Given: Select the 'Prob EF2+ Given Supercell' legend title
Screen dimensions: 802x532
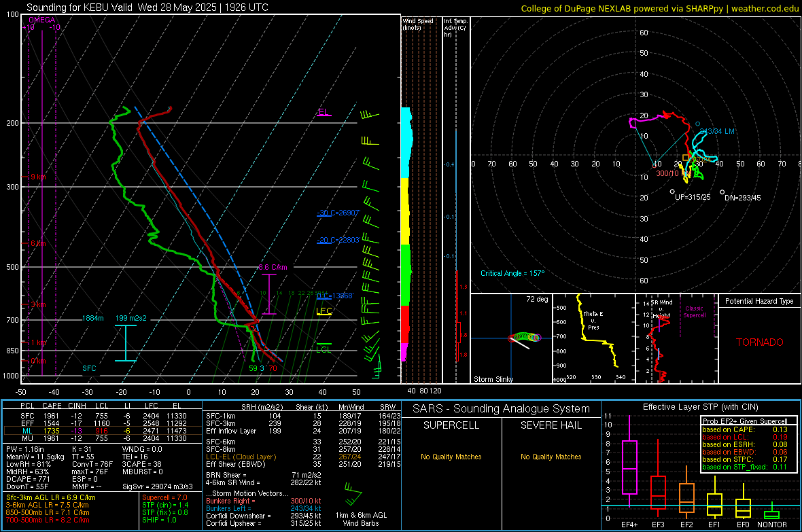Looking at the screenshot, I should click(x=745, y=421).
